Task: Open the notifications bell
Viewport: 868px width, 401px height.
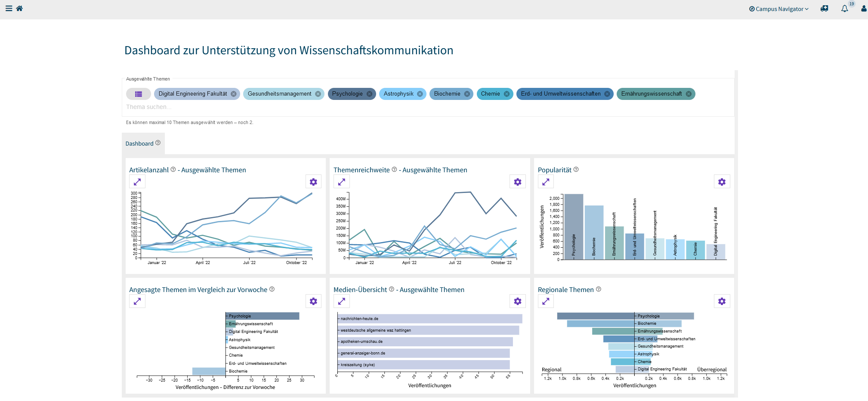Action: coord(844,9)
